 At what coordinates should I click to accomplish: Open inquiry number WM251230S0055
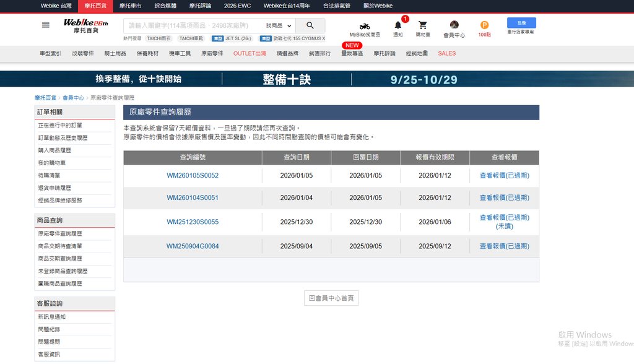click(x=193, y=222)
